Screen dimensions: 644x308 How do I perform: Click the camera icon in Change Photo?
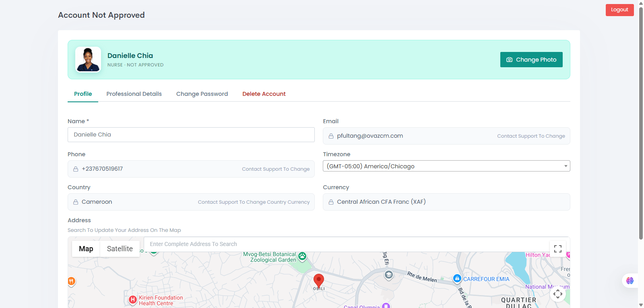point(509,60)
